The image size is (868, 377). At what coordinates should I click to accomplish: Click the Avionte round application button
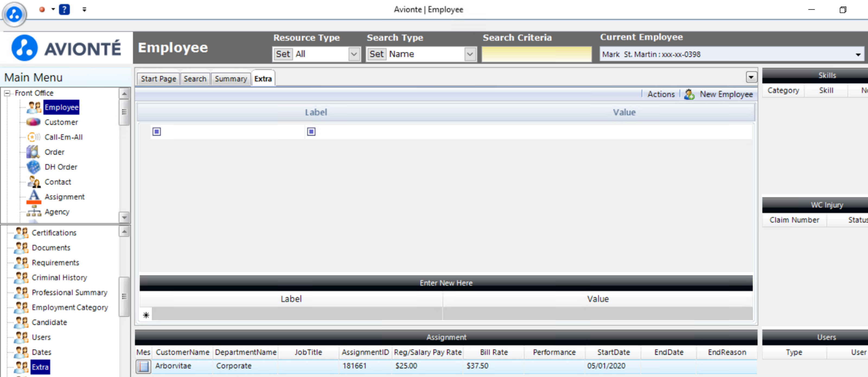pyautogui.click(x=14, y=14)
